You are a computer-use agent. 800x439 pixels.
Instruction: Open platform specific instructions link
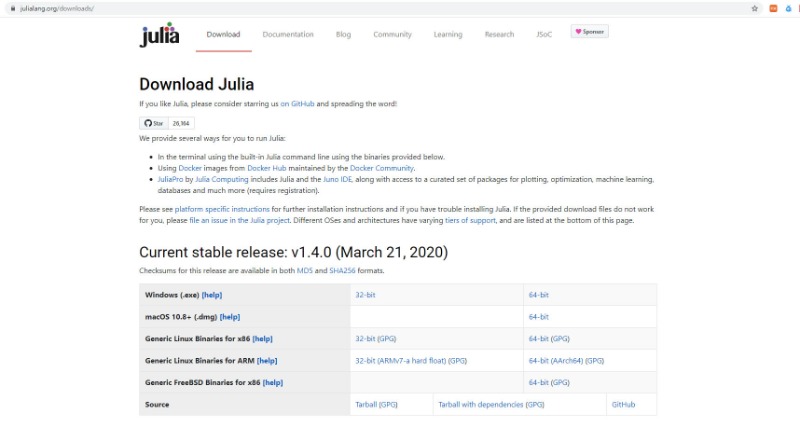[222, 209]
